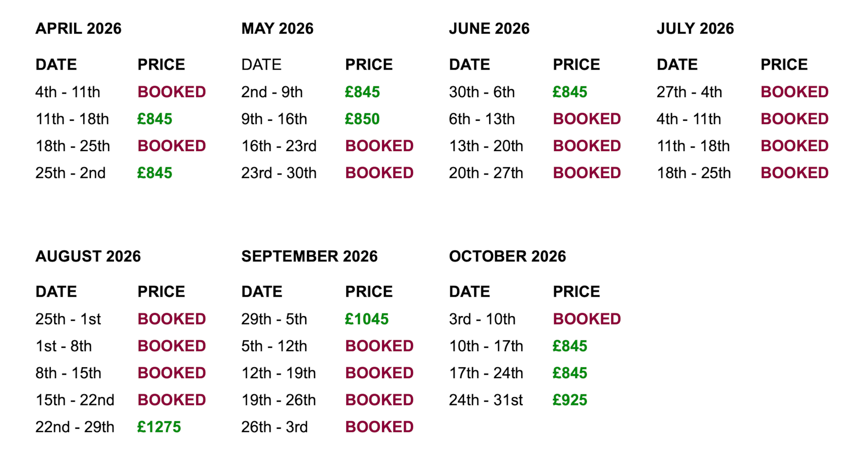
Task: Click the £845 price for May 2nd - 9th
Action: (x=362, y=92)
